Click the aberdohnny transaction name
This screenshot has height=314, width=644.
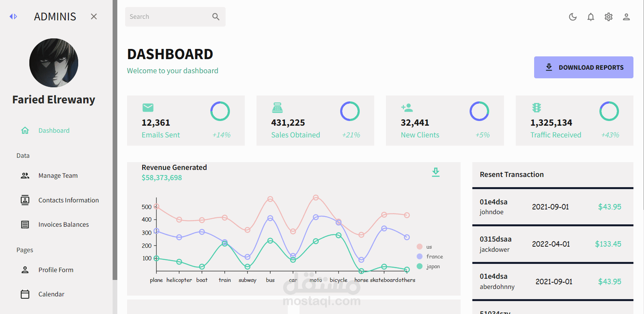click(x=497, y=287)
